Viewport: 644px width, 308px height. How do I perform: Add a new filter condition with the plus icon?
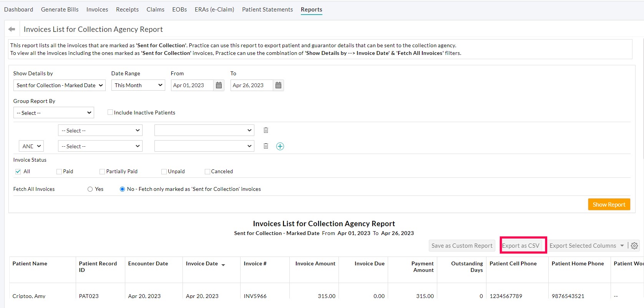[280, 146]
